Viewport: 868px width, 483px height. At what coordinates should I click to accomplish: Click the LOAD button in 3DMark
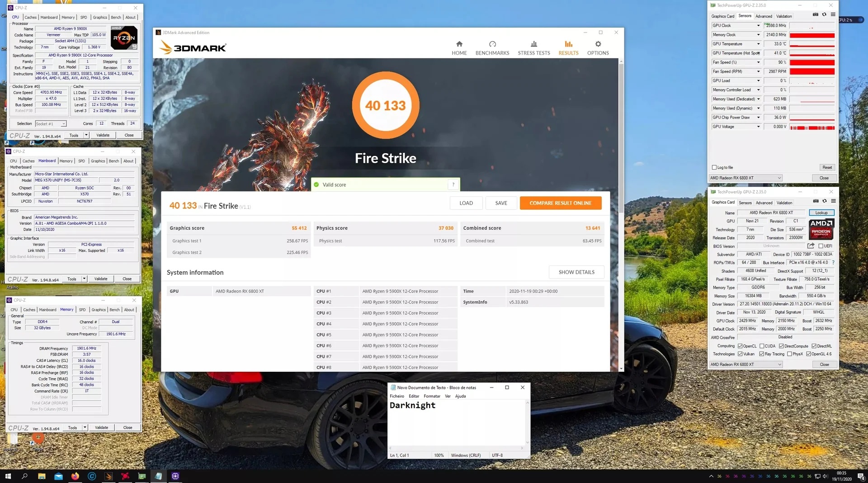tap(466, 203)
